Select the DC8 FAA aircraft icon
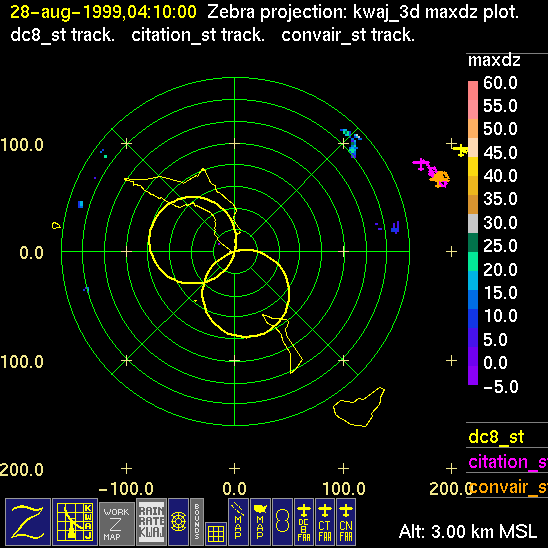 point(304,522)
